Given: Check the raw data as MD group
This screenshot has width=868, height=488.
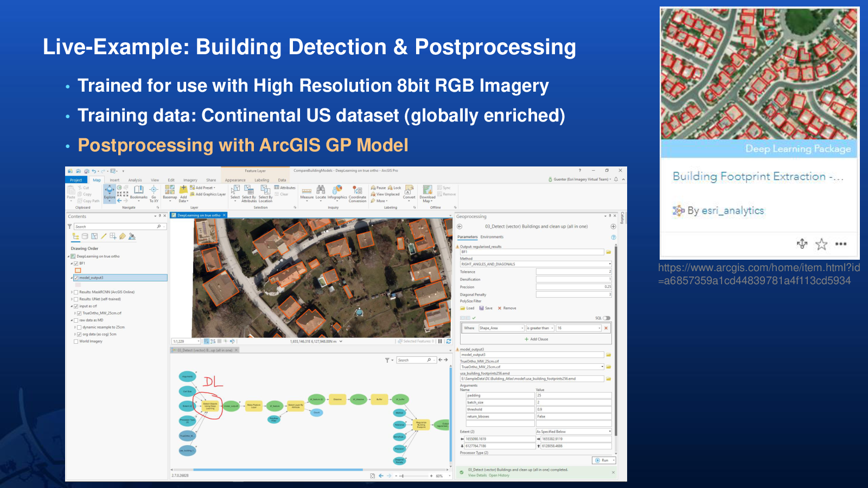Looking at the screenshot, I should (76, 320).
